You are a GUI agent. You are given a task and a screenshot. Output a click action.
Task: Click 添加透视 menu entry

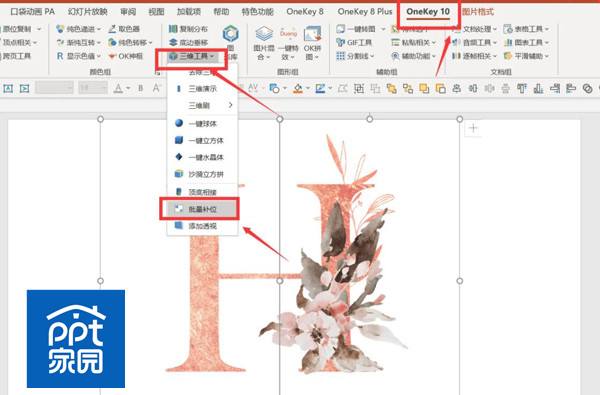click(x=202, y=226)
